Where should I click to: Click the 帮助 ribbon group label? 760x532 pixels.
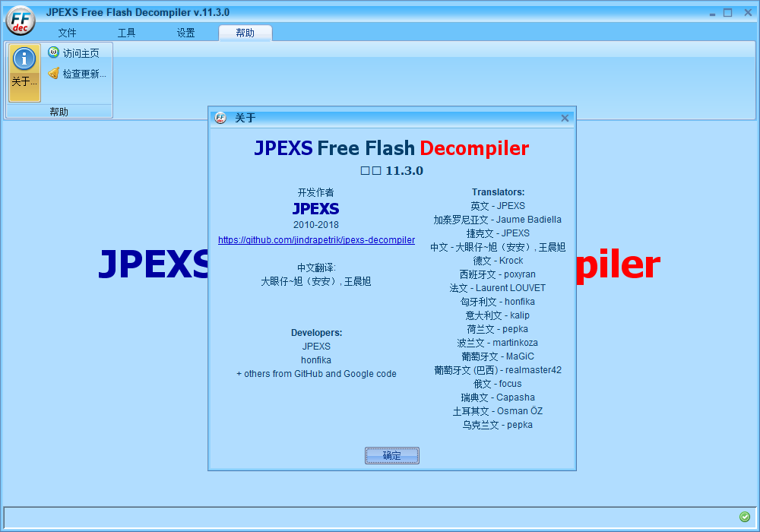(x=59, y=112)
